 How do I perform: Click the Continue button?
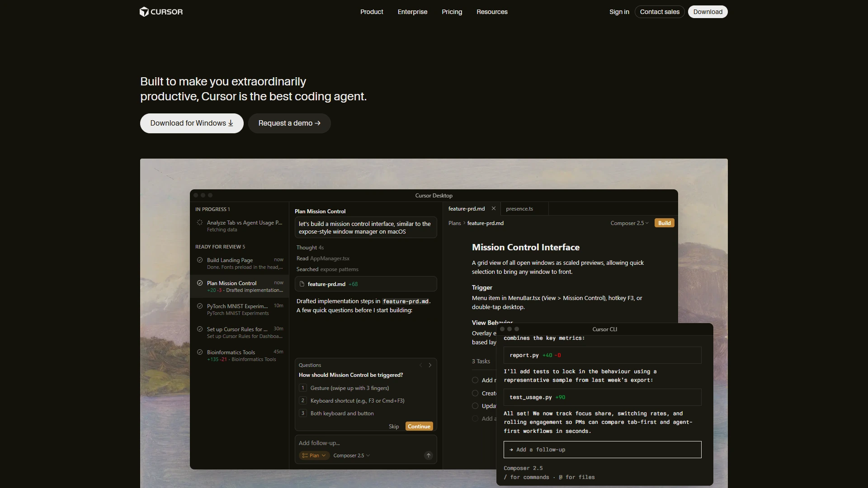tap(419, 427)
